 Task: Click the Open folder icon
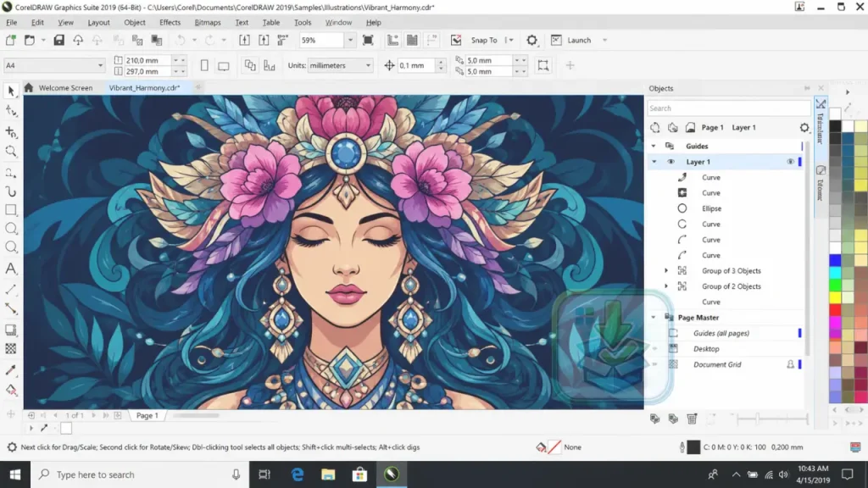click(30, 40)
